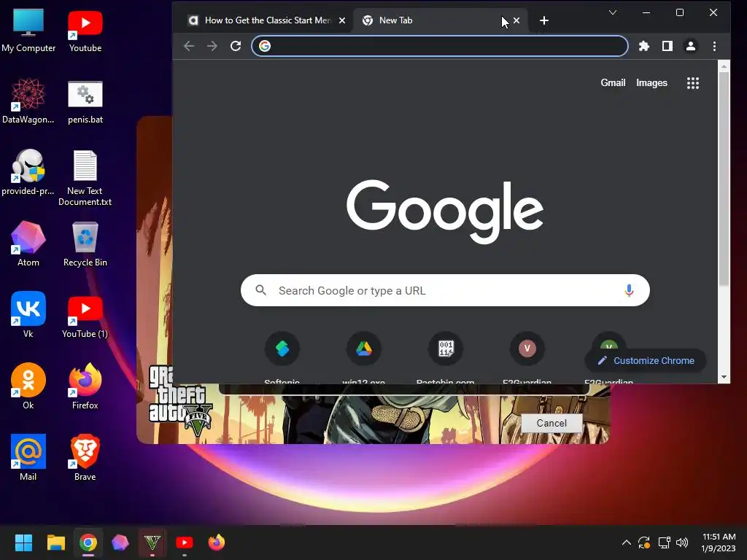Start voice search with microphone icon
Viewport: 747px width, 560px height.
629,290
